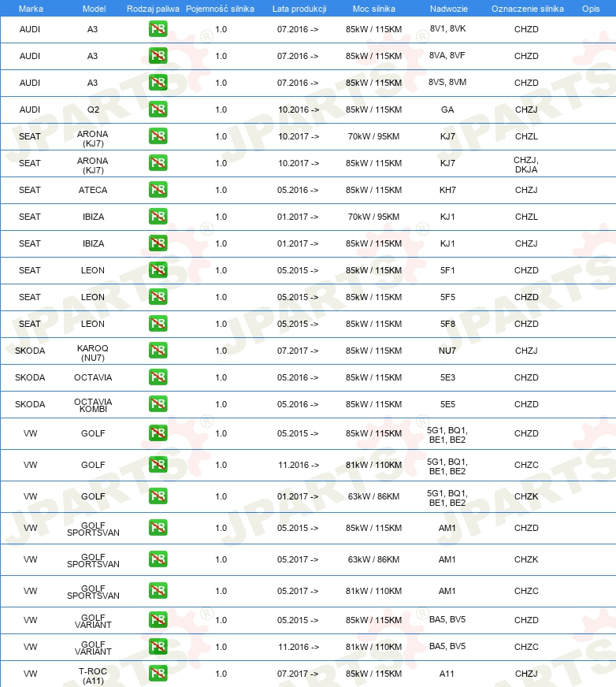This screenshot has width=616, height=687.
Task: Select the SEAT IBIZA CHZL row
Action: (308, 217)
